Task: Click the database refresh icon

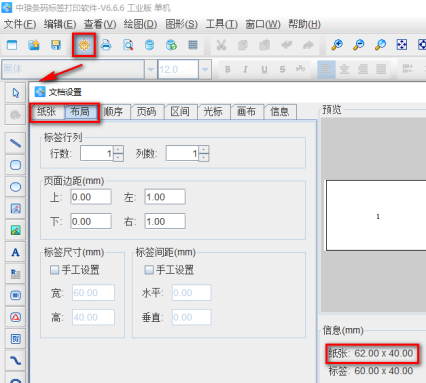Action: [171, 45]
